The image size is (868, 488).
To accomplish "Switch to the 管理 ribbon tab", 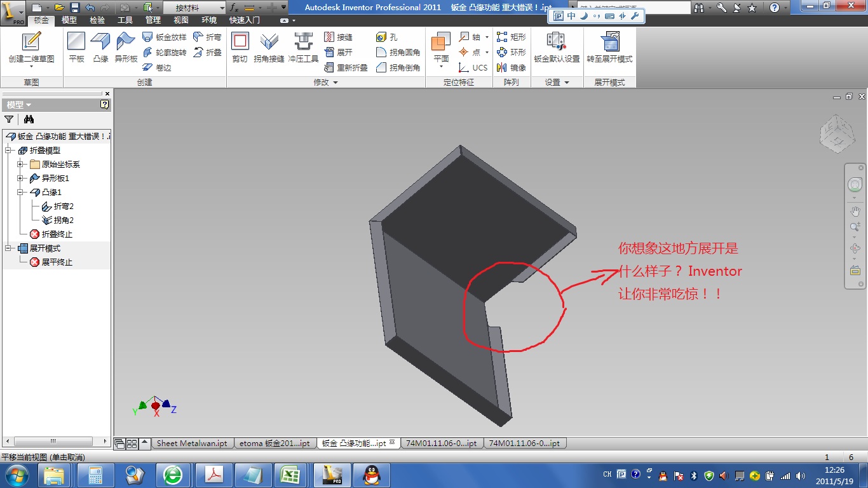I will click(153, 20).
